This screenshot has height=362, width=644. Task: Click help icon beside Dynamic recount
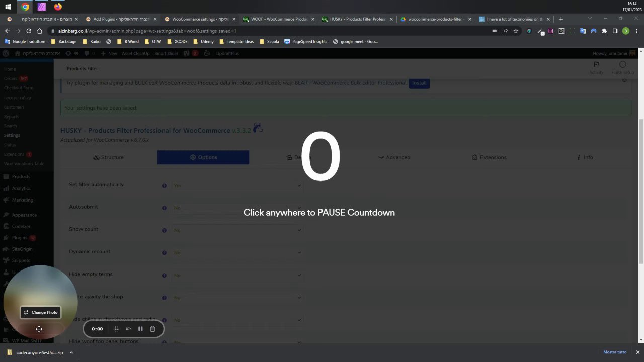coord(164,252)
